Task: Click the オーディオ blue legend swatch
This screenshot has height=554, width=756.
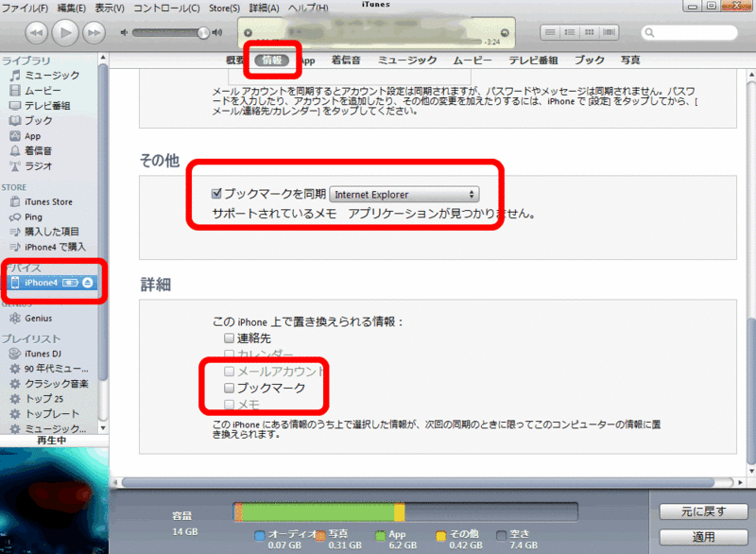Action: pos(259,535)
